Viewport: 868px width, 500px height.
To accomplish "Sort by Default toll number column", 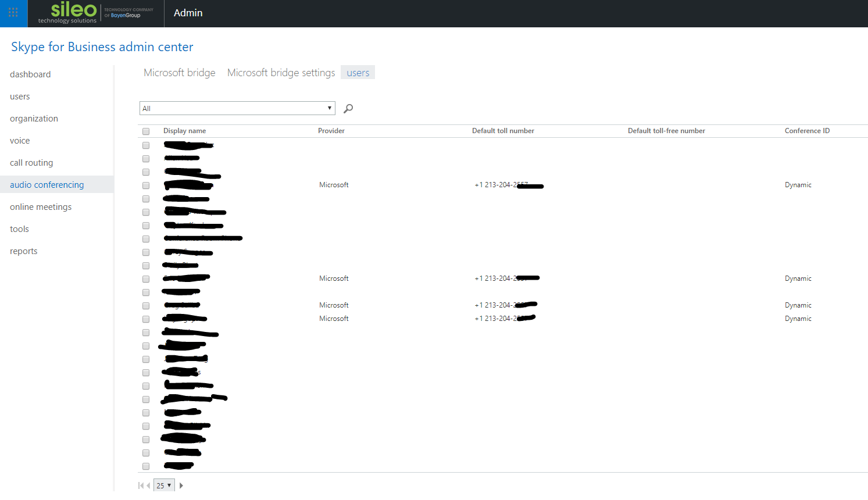I will point(503,131).
